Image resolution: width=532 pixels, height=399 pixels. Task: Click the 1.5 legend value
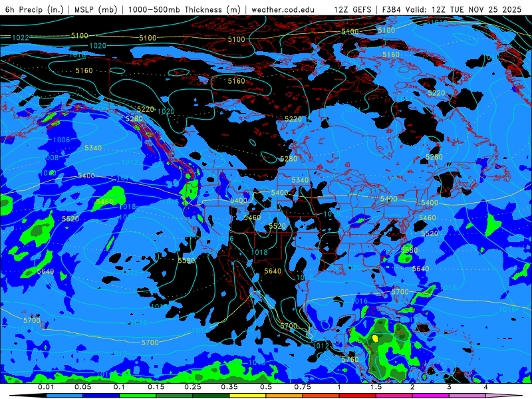pos(376,387)
